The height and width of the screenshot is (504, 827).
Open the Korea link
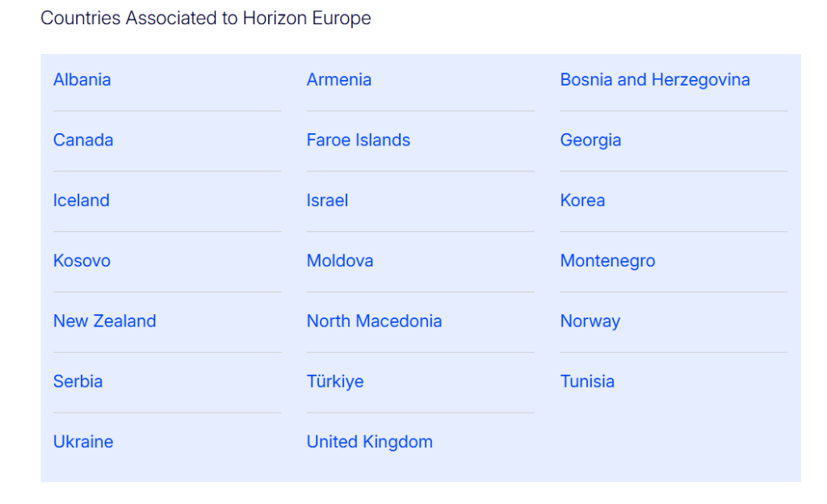click(x=582, y=200)
